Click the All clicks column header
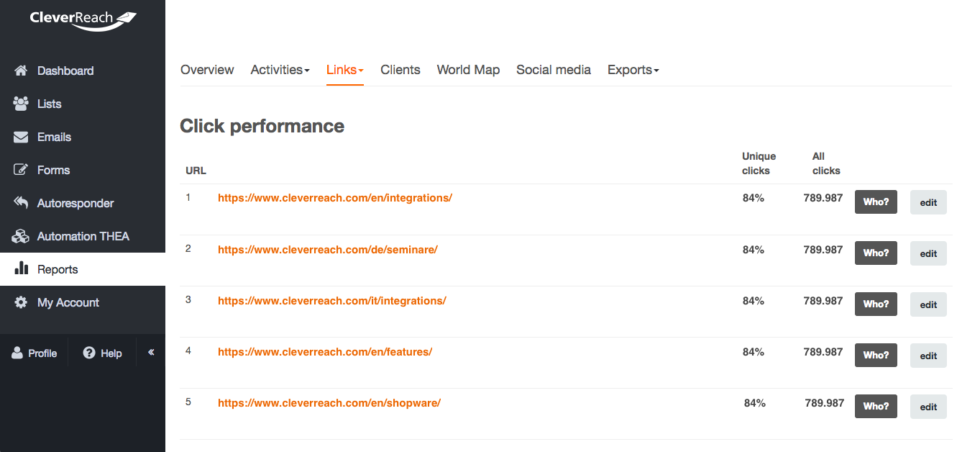The width and height of the screenshot is (980, 452). tap(826, 163)
